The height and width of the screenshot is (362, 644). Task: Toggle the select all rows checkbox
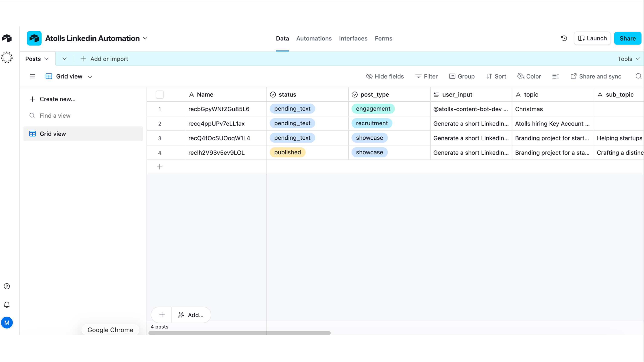[160, 94]
